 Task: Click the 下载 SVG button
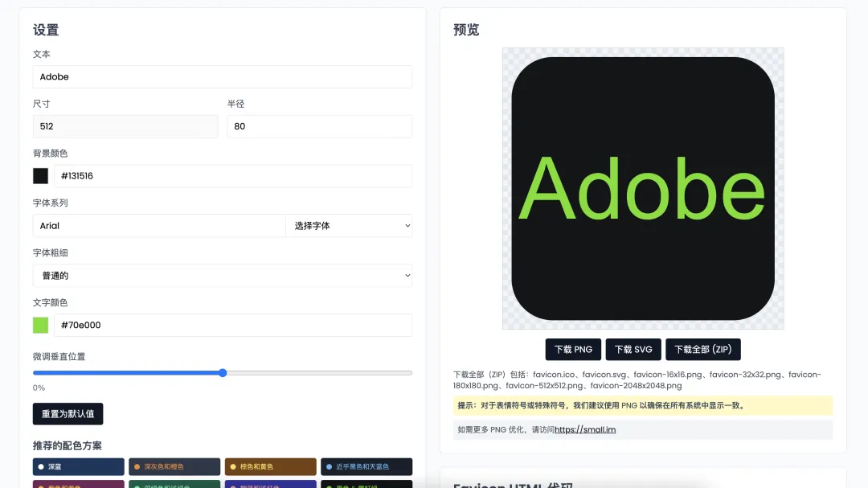coord(633,350)
